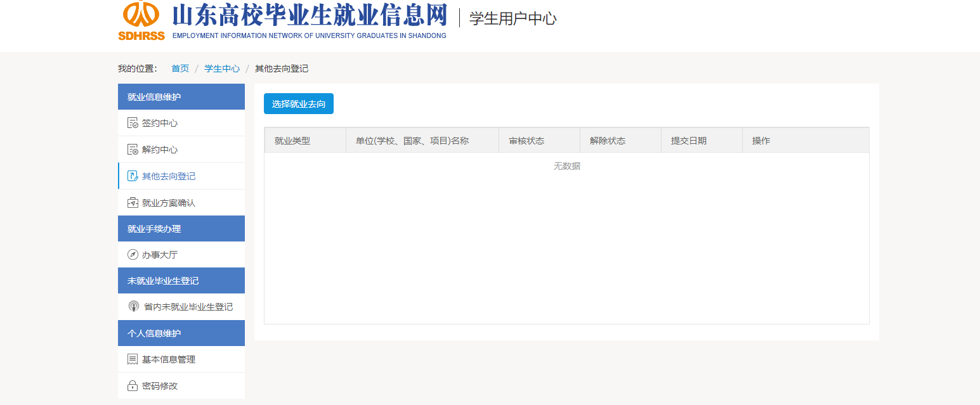Click the 其他去向登记 sidebar icon
This screenshot has width=980, height=405.
click(x=133, y=176)
